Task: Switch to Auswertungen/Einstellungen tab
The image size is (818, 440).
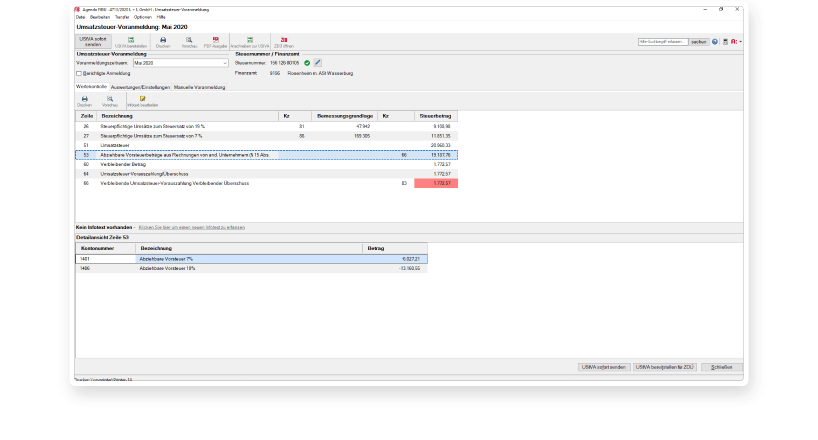Action: [x=140, y=87]
